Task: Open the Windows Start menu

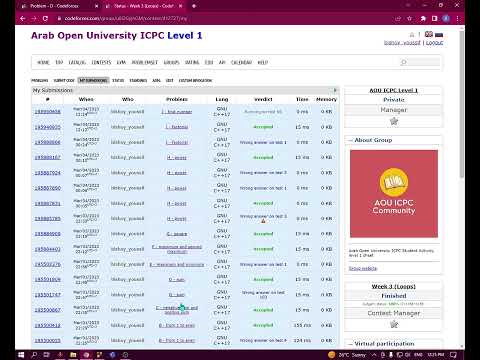Action: (x=21, y=355)
